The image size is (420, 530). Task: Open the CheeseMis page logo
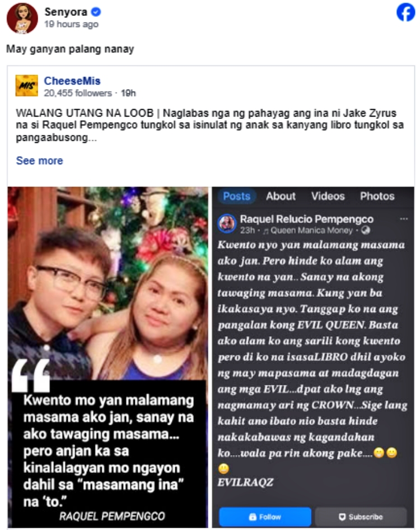point(27,86)
